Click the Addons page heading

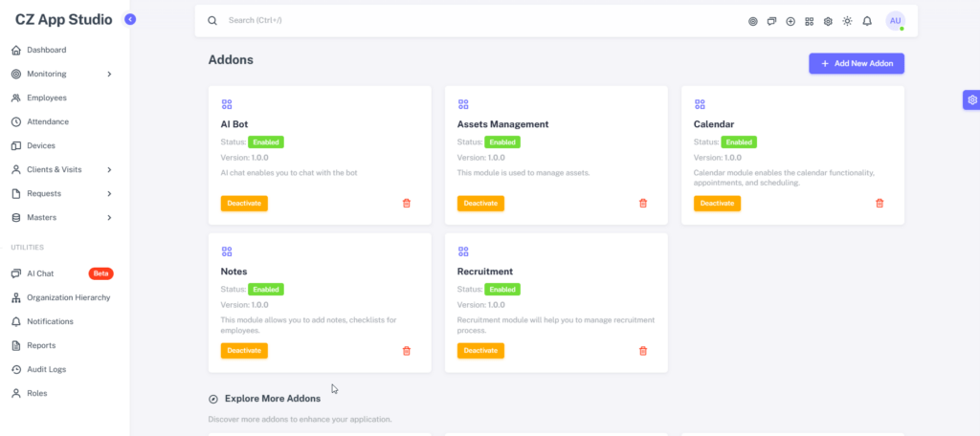(x=231, y=60)
